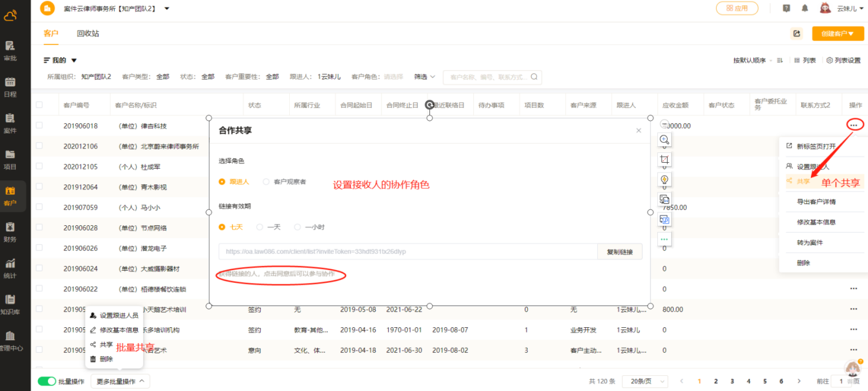Click the notification bell icon
This screenshot has height=391, width=868.
pyautogui.click(x=805, y=8)
